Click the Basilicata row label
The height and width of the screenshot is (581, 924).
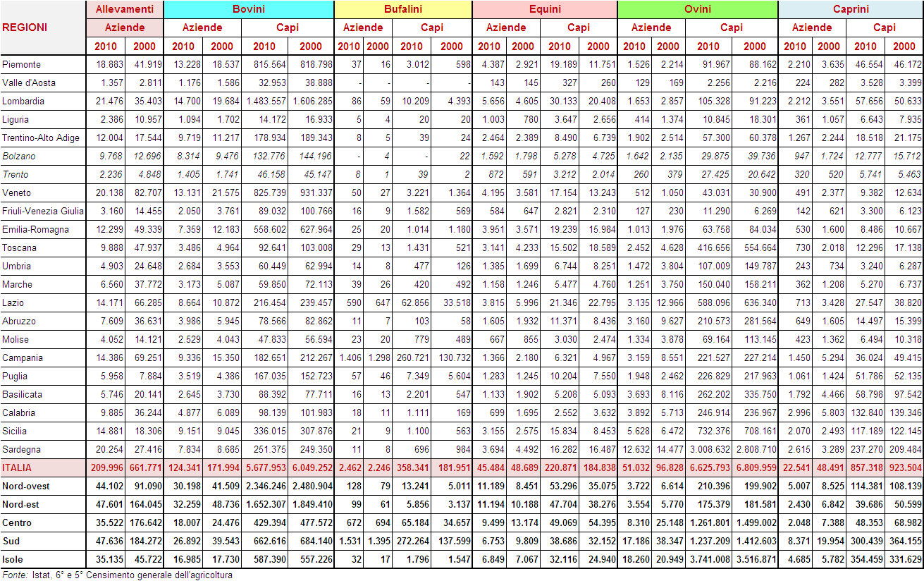[22, 395]
